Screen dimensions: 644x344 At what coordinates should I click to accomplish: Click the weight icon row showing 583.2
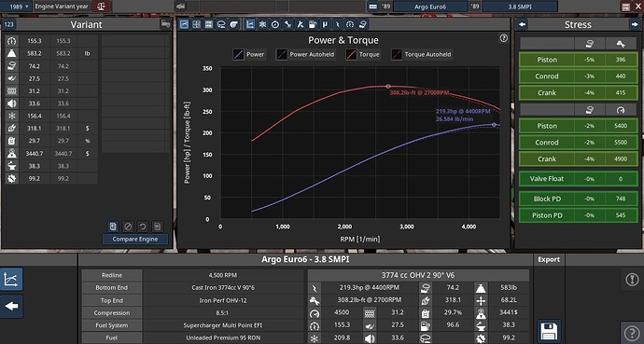(x=51, y=53)
